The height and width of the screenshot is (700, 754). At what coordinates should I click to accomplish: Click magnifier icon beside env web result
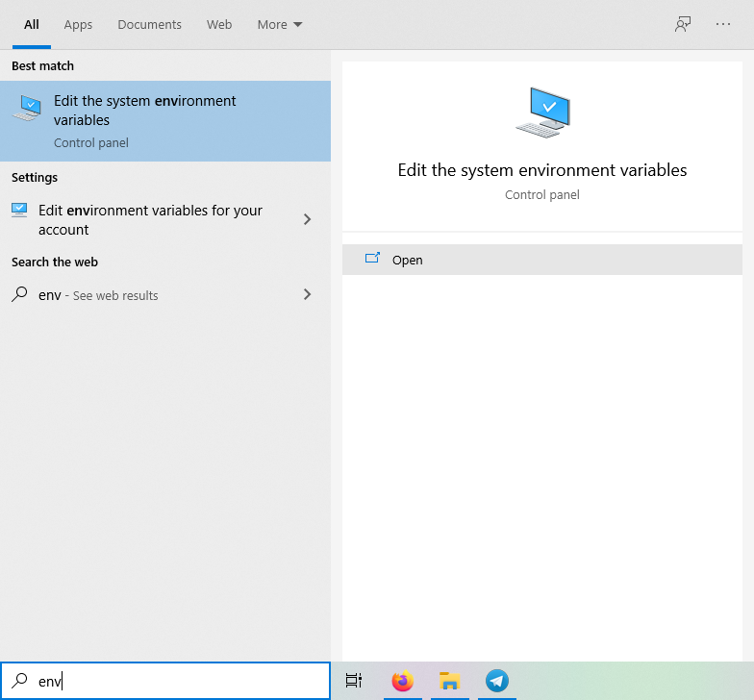click(x=19, y=294)
